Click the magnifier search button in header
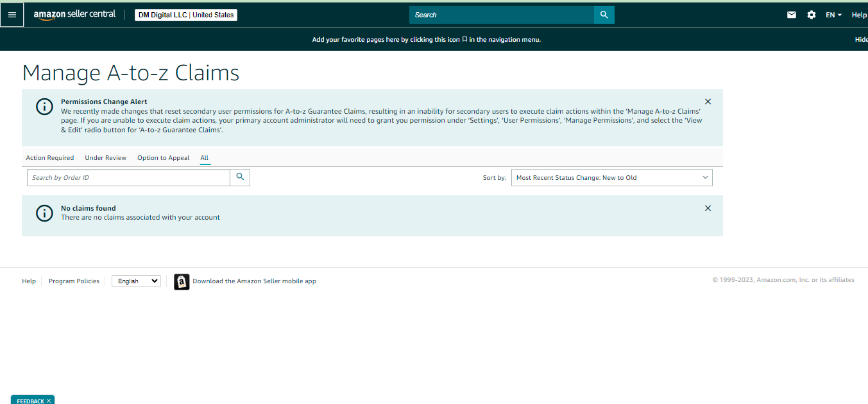868x404 pixels. 604,15
